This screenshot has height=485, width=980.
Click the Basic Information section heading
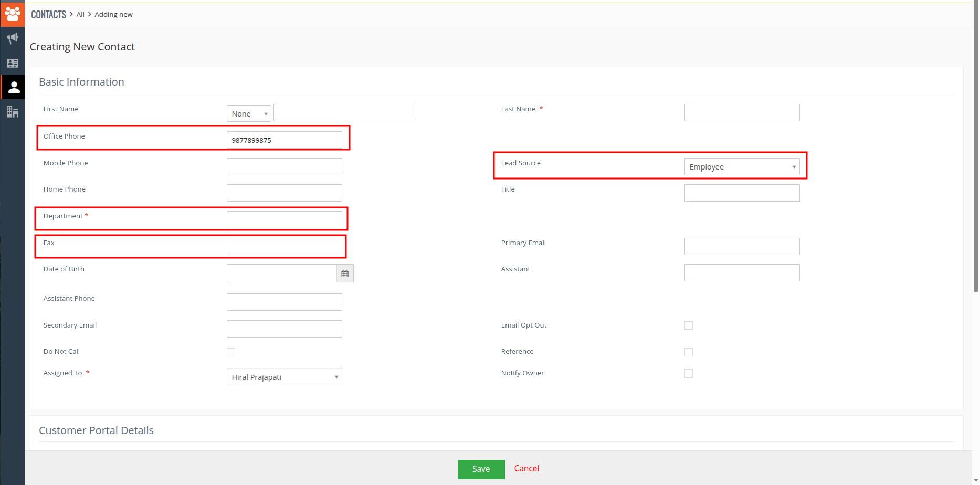(81, 82)
